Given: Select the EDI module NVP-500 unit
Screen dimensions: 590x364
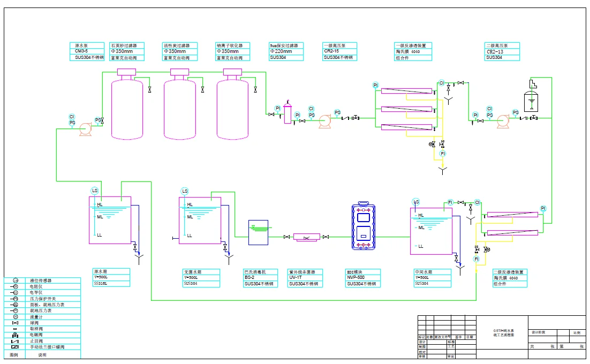Looking at the screenshot, I should [x=364, y=225].
